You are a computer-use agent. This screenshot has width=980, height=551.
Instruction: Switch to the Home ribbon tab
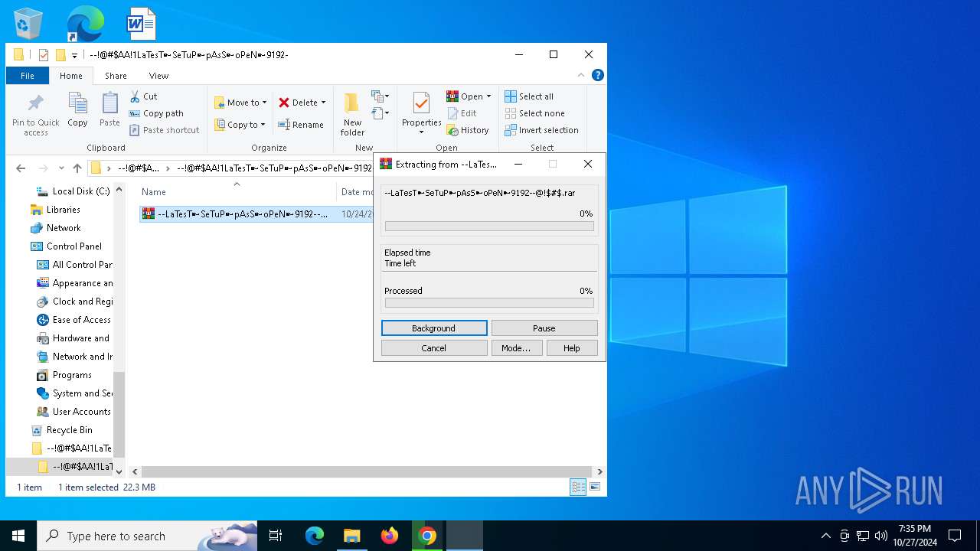pos(71,76)
